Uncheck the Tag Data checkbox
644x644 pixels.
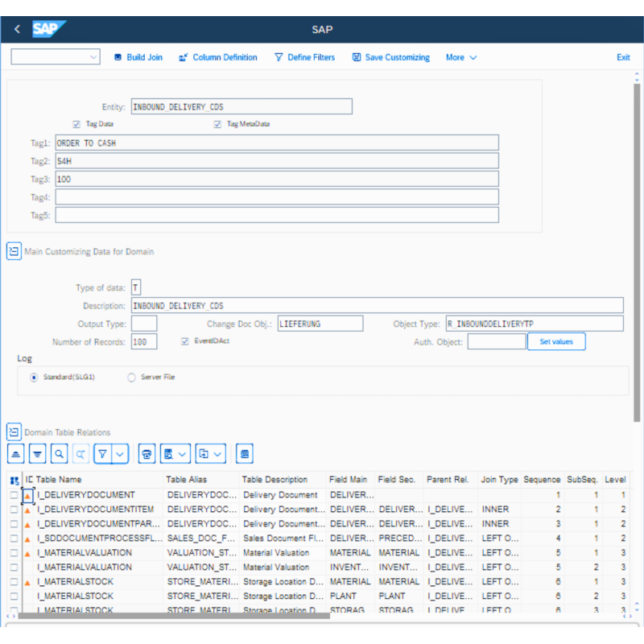tap(76, 124)
